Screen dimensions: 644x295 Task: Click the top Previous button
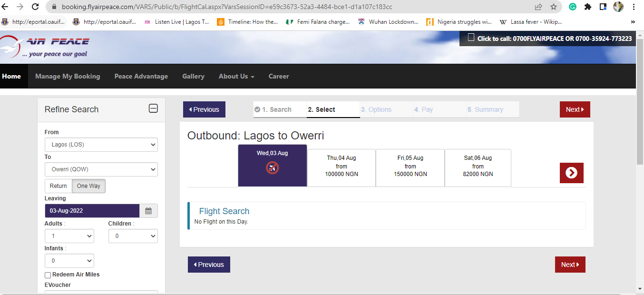tap(204, 109)
